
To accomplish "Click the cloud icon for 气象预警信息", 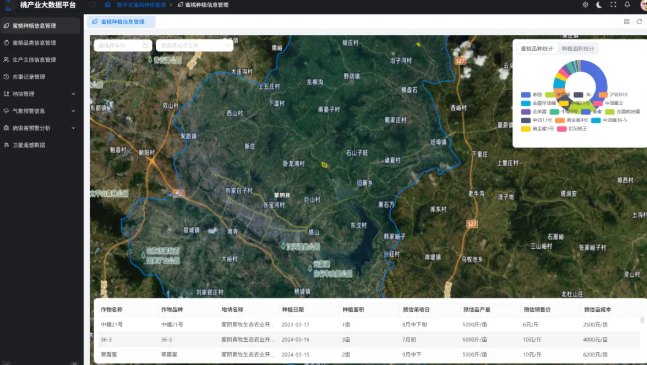I will pyautogui.click(x=6, y=111).
